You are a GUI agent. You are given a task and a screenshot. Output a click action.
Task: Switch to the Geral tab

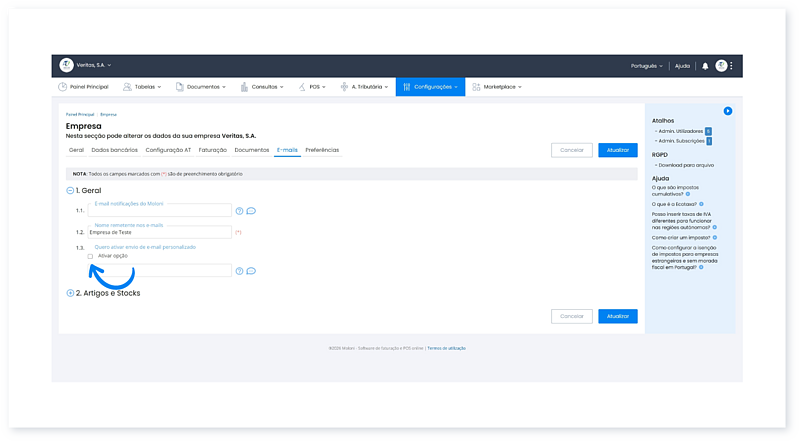coord(77,150)
